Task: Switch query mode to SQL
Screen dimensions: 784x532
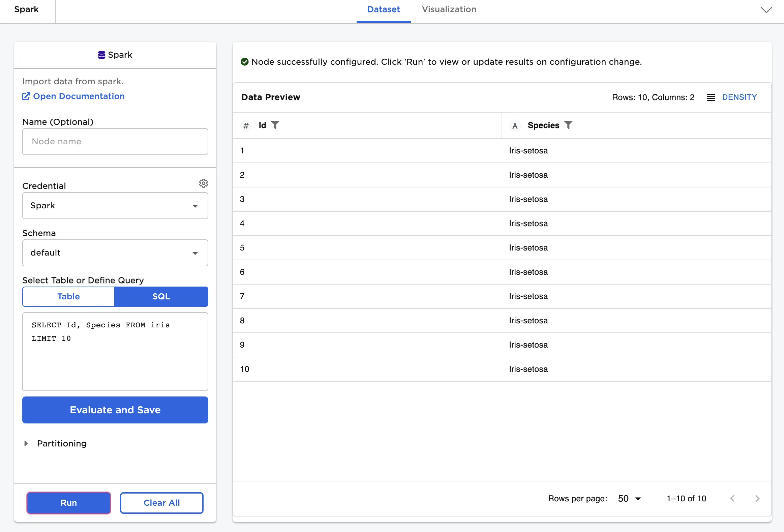Action: [161, 297]
